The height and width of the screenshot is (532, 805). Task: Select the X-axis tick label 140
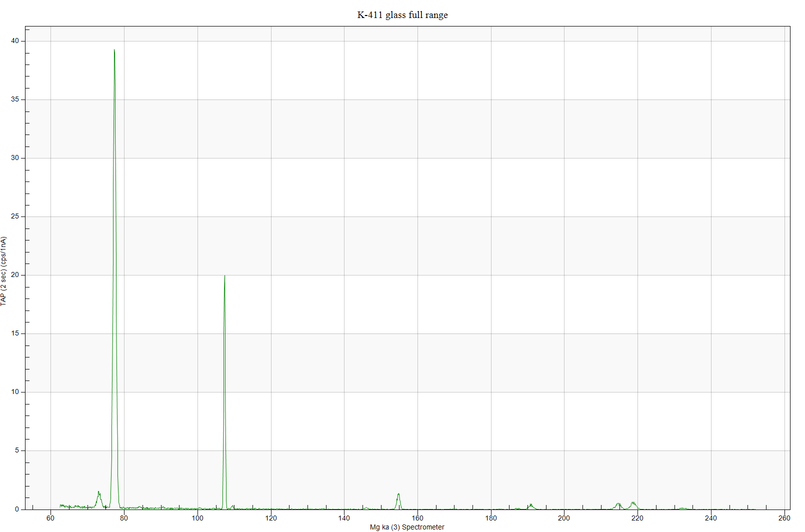click(x=344, y=518)
